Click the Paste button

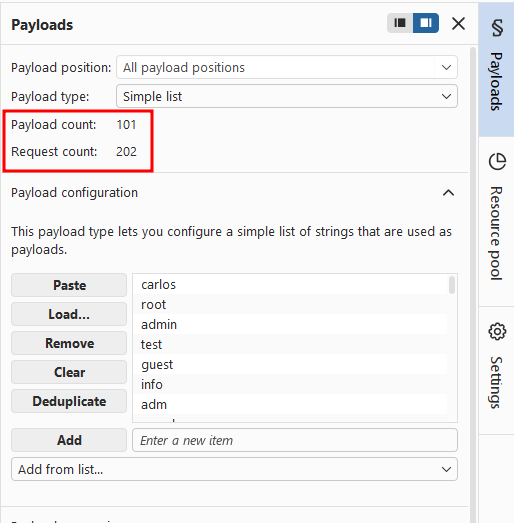tap(69, 285)
